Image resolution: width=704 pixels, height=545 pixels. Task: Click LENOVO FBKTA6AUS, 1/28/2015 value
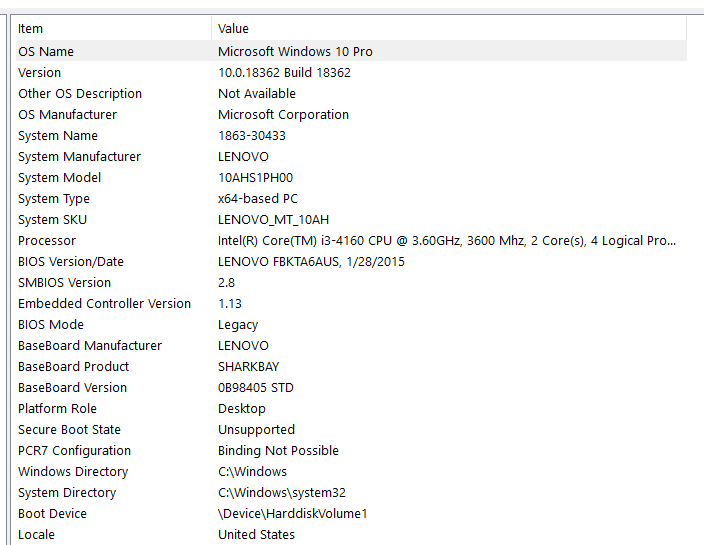click(311, 262)
